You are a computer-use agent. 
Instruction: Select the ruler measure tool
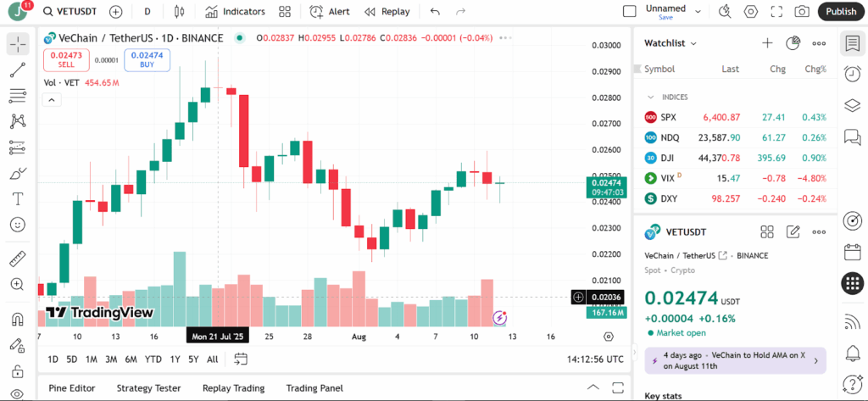pyautogui.click(x=18, y=258)
